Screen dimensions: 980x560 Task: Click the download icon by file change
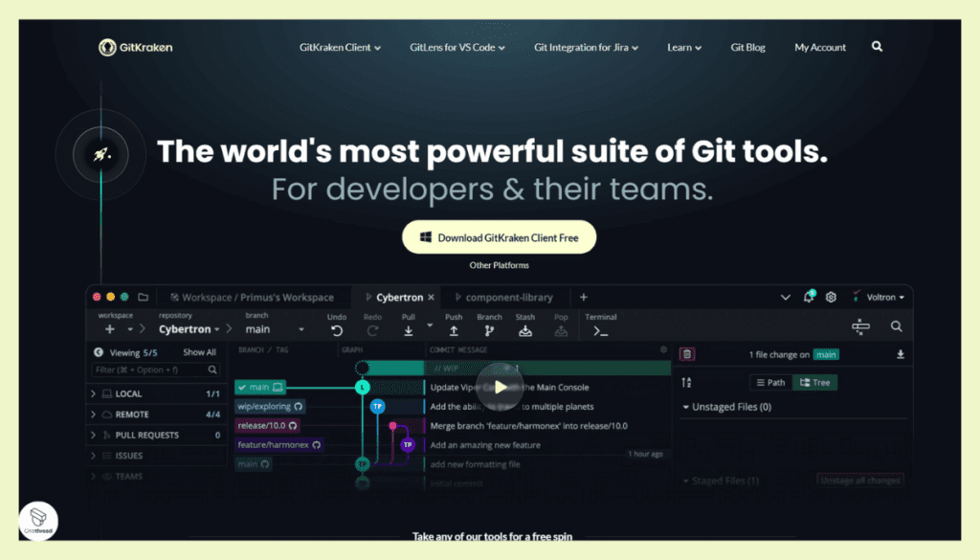(900, 354)
